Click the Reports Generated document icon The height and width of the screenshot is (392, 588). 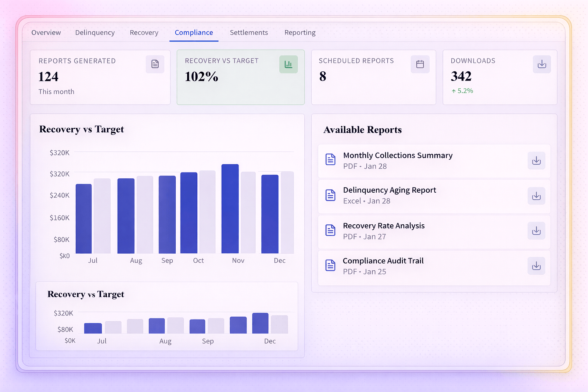point(155,64)
